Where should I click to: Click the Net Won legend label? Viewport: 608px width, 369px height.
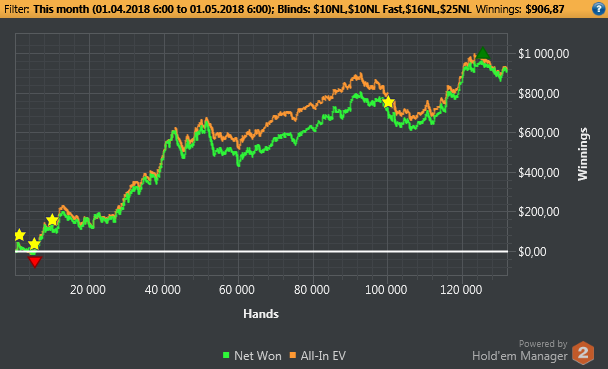click(x=257, y=356)
